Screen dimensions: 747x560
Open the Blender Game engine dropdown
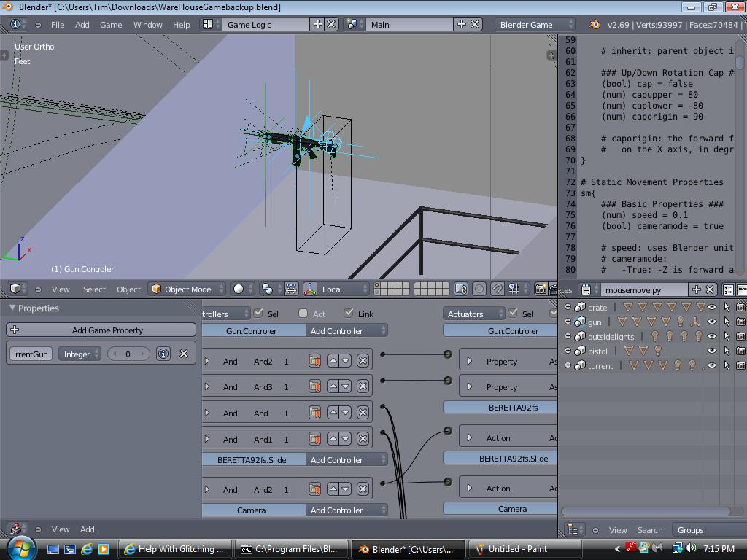click(x=535, y=24)
